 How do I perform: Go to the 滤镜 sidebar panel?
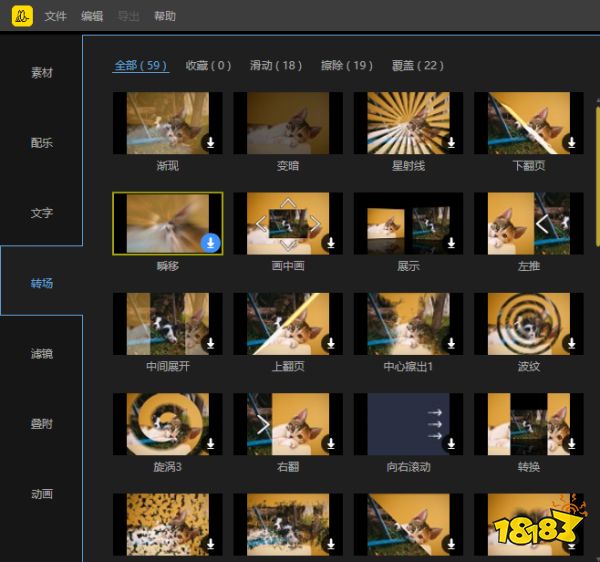(x=41, y=353)
